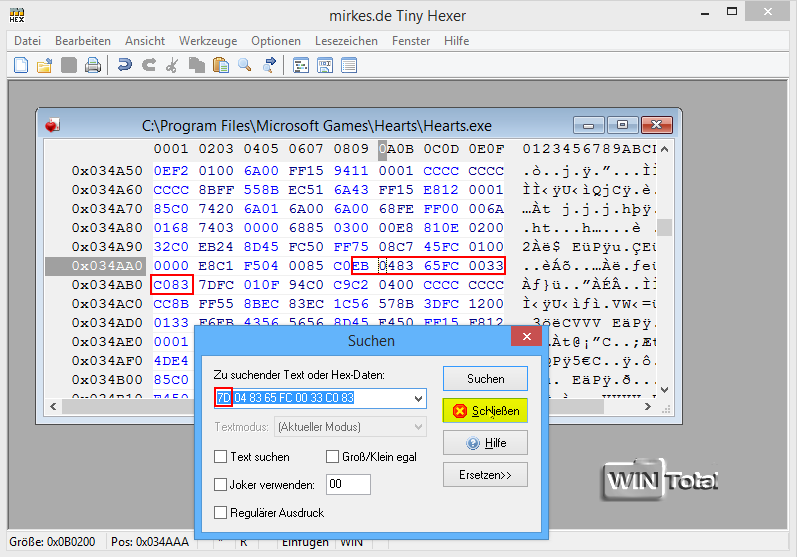Click hex value C083 at row 0x034AB0
This screenshot has width=797, height=557.
point(171,285)
